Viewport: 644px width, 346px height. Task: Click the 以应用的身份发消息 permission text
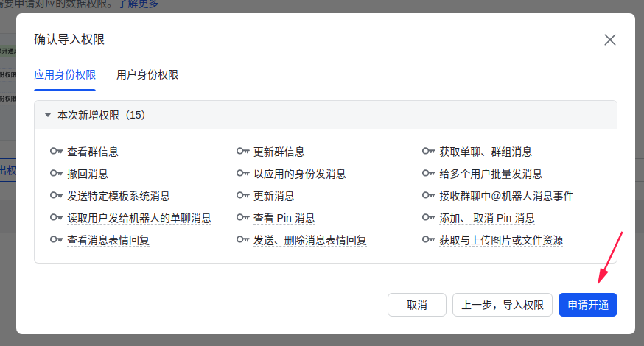pos(299,174)
